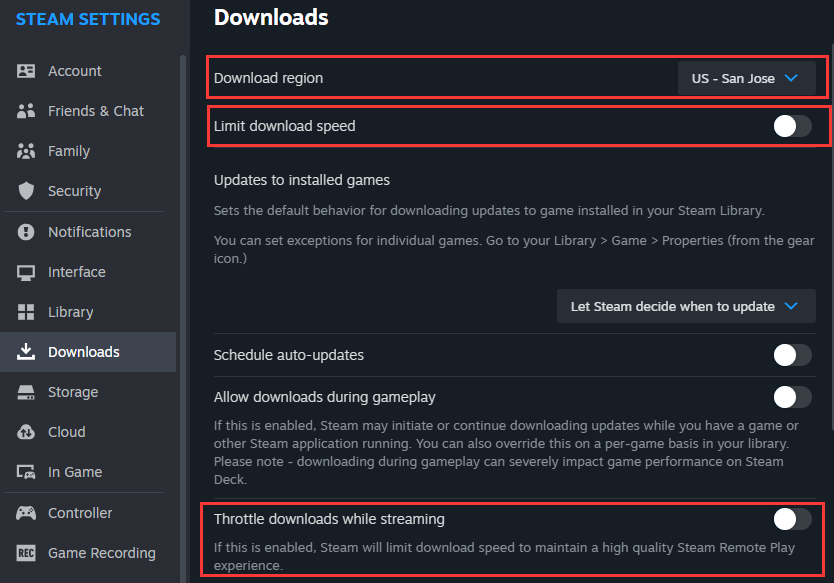Toggle Allow downloads during gameplay
The width and height of the screenshot is (834, 583).
[x=793, y=397]
